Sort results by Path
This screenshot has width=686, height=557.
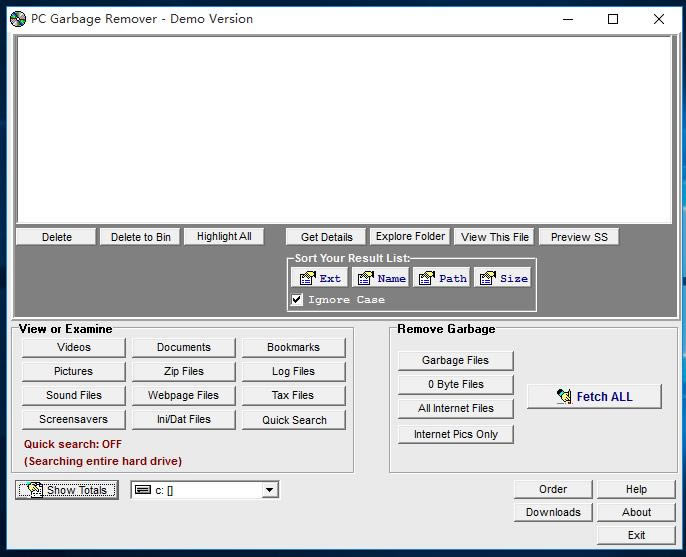(x=442, y=278)
